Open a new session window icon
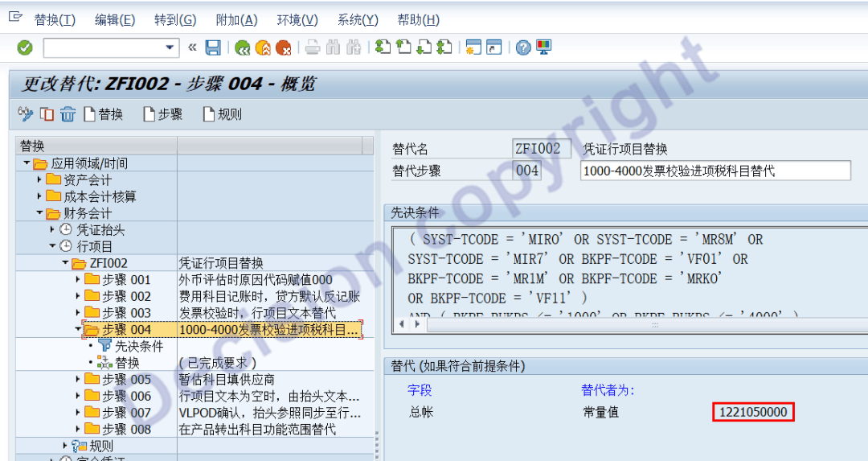Screen dimensions: 868x461 pyautogui.click(x=473, y=47)
